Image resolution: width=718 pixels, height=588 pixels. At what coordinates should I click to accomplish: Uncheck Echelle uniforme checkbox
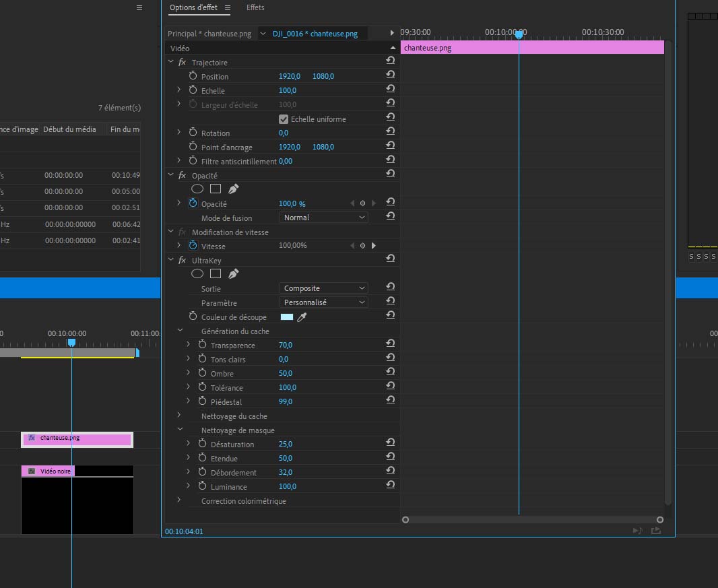pyautogui.click(x=284, y=119)
